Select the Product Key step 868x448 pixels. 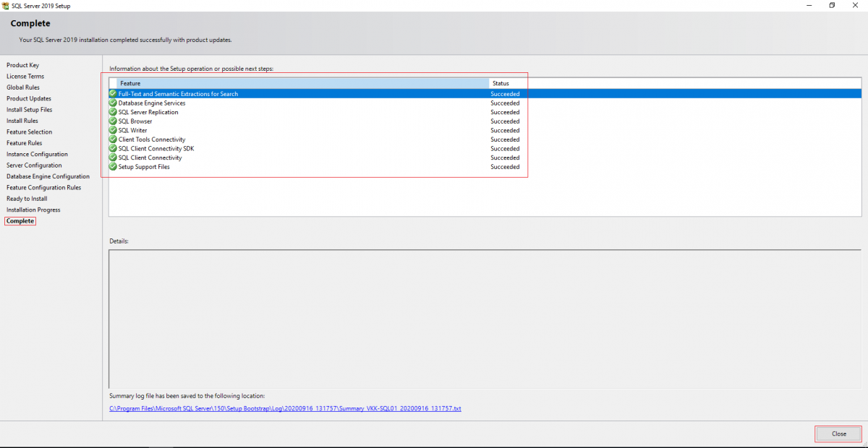(22, 65)
